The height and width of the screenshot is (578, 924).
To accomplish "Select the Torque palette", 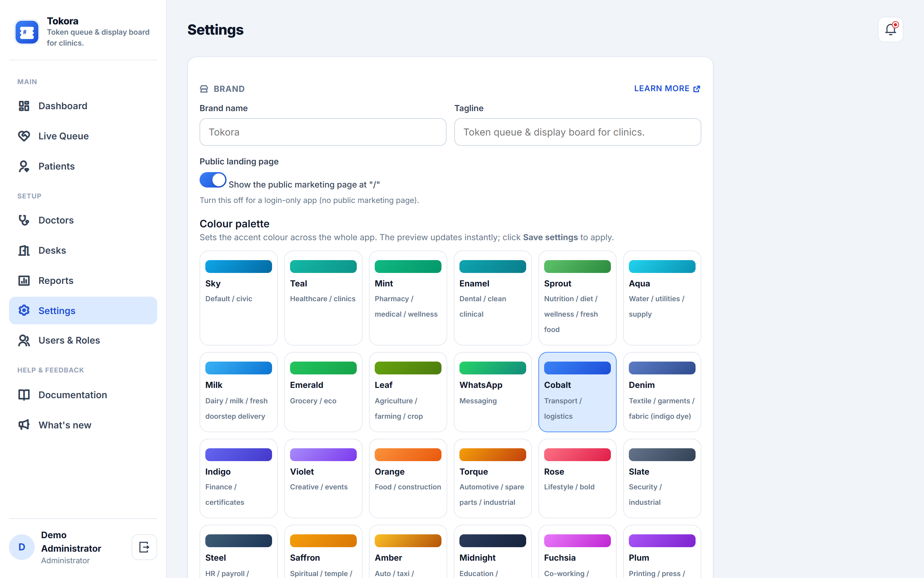I will 493,478.
